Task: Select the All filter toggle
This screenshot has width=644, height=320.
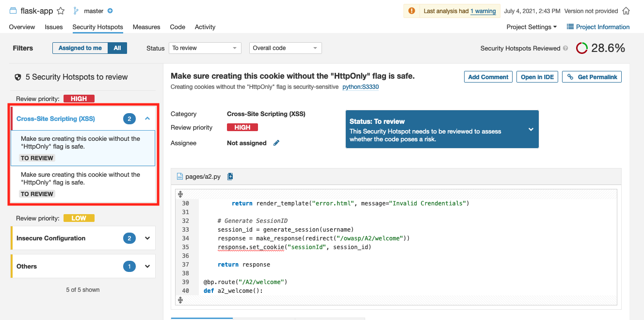Action: coord(117,48)
